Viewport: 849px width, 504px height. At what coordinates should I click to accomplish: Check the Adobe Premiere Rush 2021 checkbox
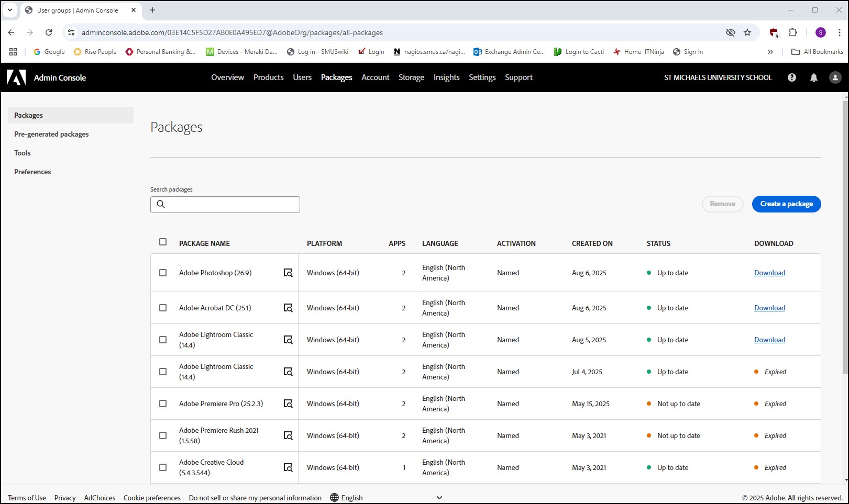pos(163,435)
